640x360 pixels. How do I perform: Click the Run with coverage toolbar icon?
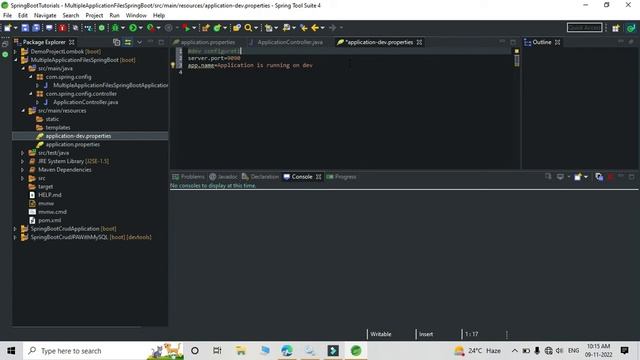point(151,28)
